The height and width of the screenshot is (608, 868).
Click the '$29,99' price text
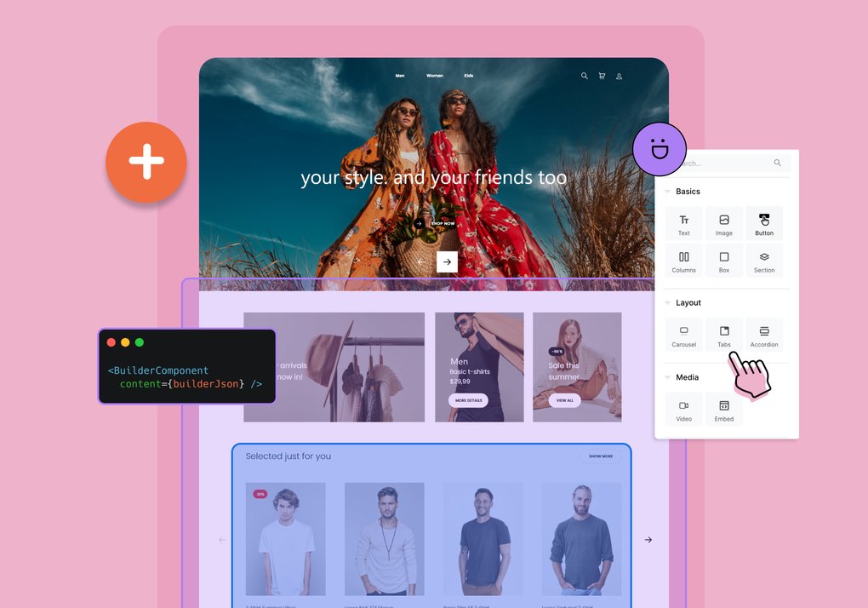click(460, 381)
